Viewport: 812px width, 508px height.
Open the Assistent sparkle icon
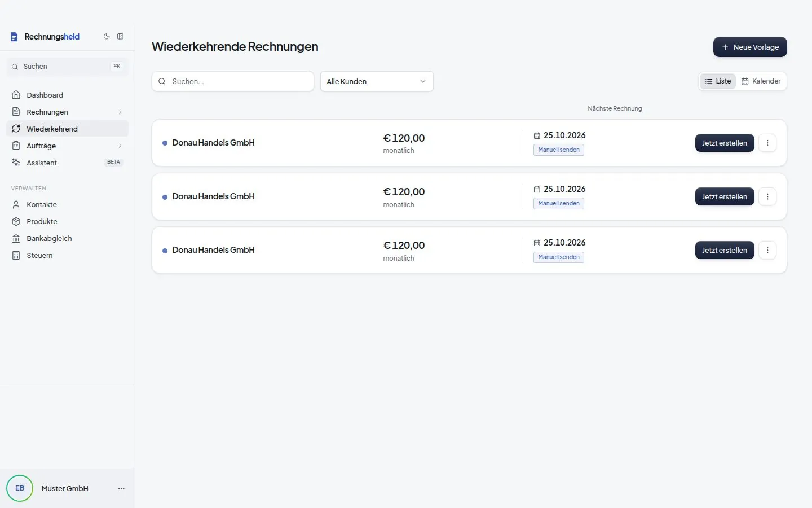tap(16, 163)
